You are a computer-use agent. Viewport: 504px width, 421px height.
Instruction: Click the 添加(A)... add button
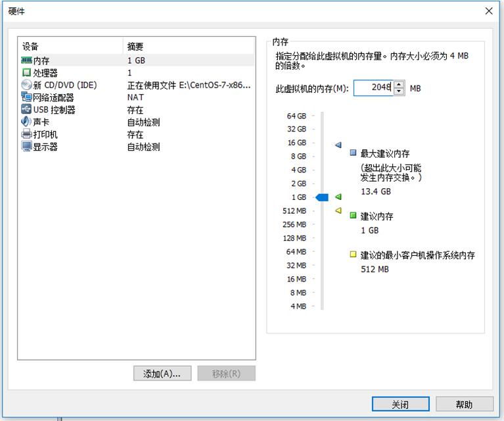162,374
